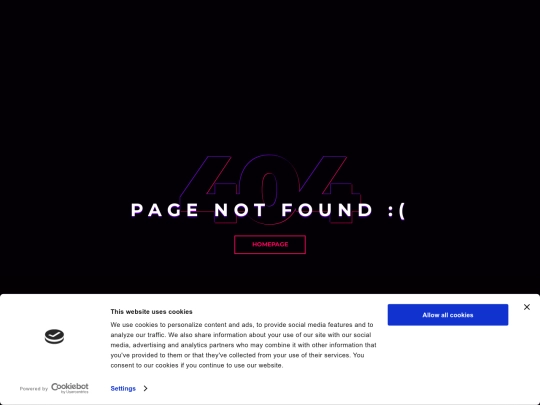540x405 pixels.
Task: Open cookie Settings link
Action: click(x=123, y=388)
